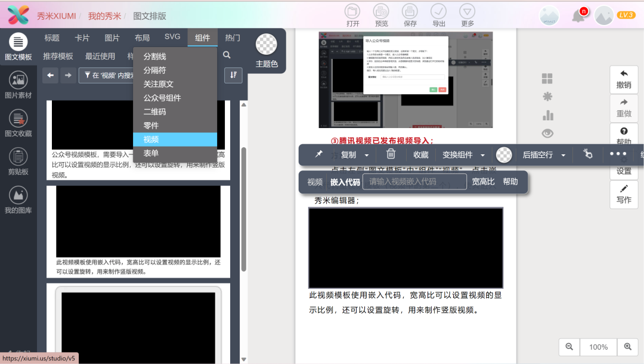Open 图文收藏 sidebar panel
This screenshot has width=644, height=364.
click(x=18, y=123)
